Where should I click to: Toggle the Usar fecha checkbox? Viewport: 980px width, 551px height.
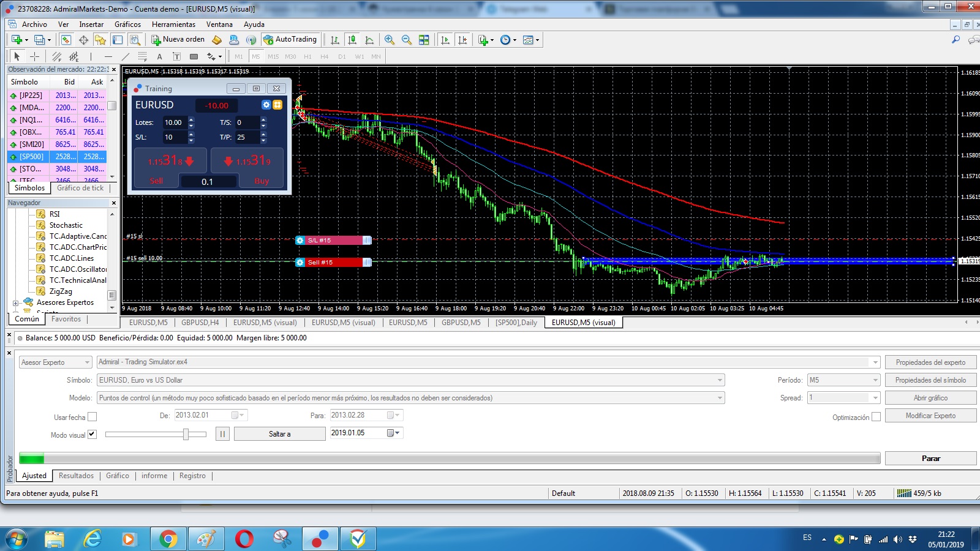92,417
